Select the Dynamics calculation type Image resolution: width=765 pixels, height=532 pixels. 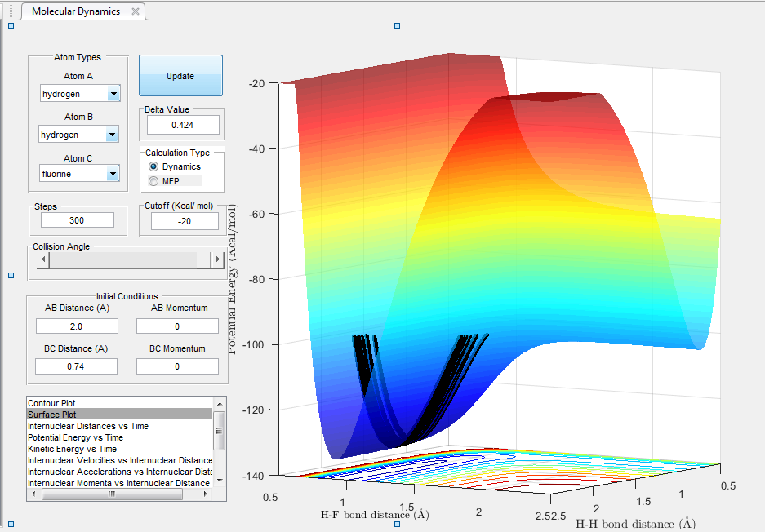click(x=153, y=166)
